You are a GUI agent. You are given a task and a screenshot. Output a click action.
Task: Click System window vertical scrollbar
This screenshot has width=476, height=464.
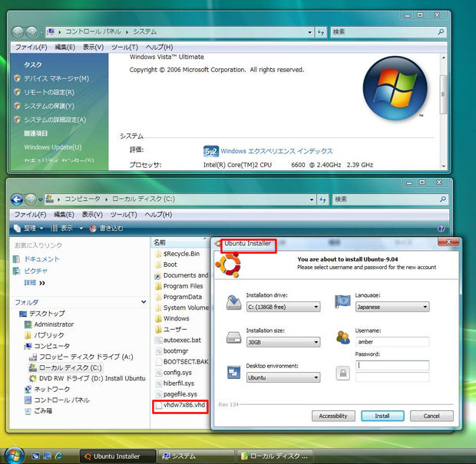443,94
